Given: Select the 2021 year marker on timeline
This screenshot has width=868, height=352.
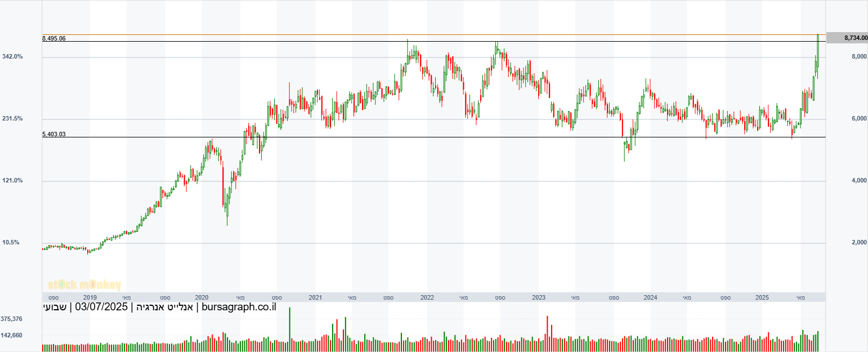Looking at the screenshot, I should point(315,297).
